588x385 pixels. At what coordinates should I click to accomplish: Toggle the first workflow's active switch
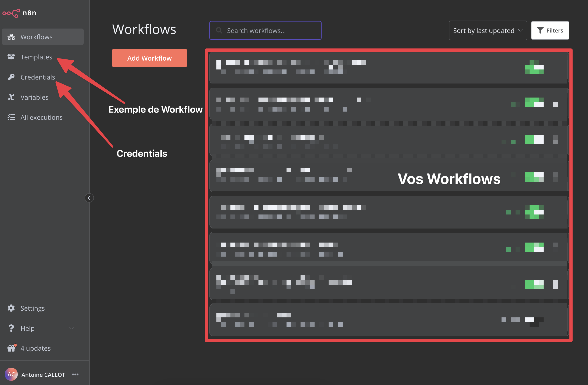pyautogui.click(x=534, y=67)
